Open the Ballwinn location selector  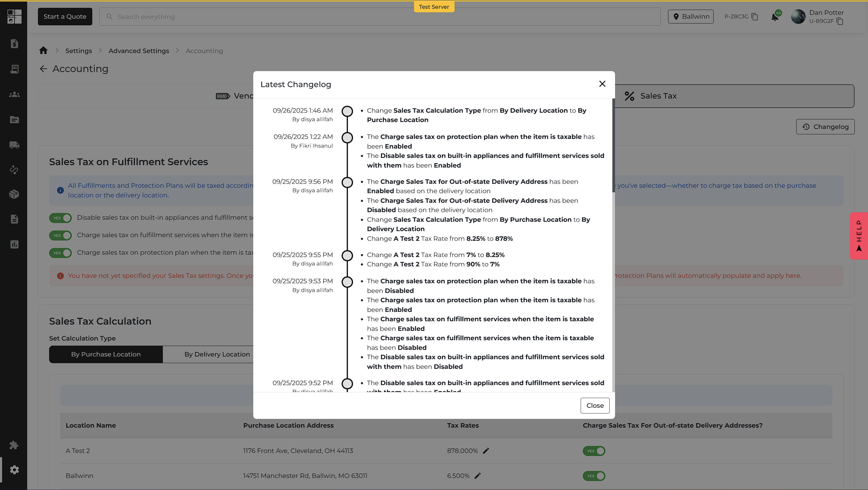(691, 17)
